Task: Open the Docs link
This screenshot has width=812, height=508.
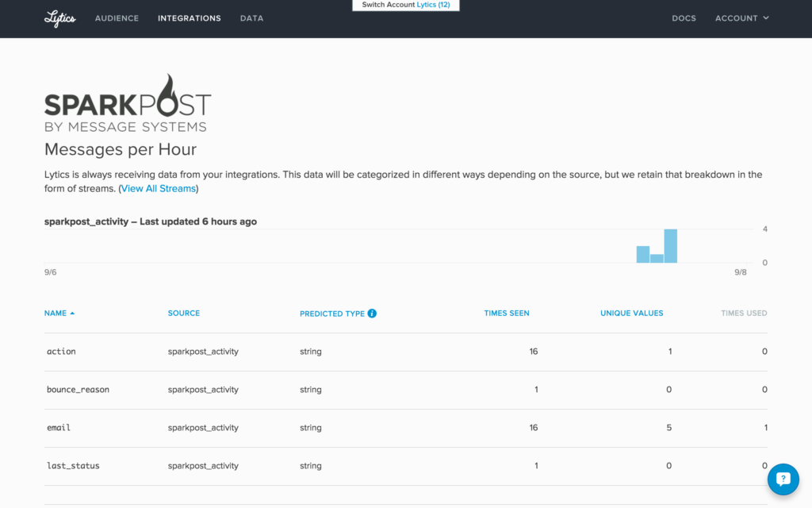Action: click(684, 18)
